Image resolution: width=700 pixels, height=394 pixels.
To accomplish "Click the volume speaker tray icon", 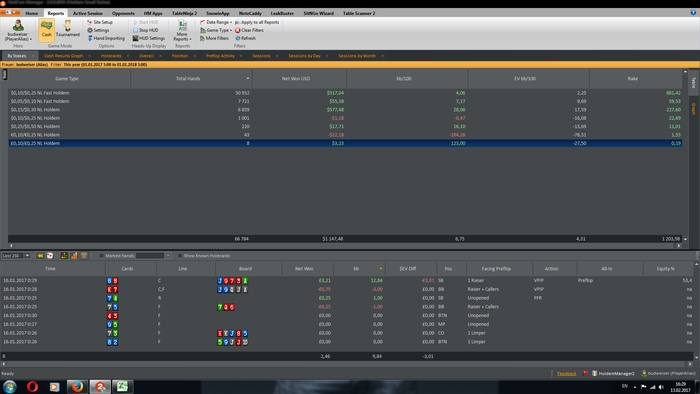I will (661, 387).
